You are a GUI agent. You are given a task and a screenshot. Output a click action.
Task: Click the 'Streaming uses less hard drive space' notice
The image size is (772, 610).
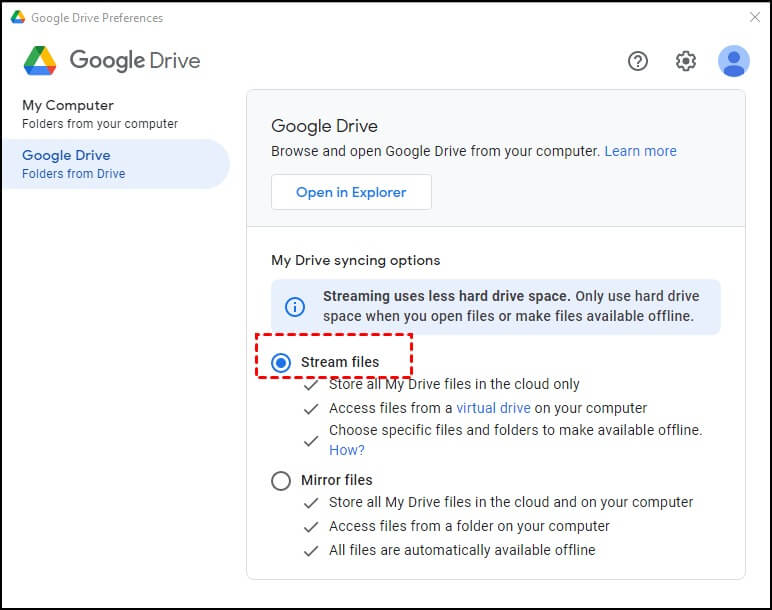point(496,307)
